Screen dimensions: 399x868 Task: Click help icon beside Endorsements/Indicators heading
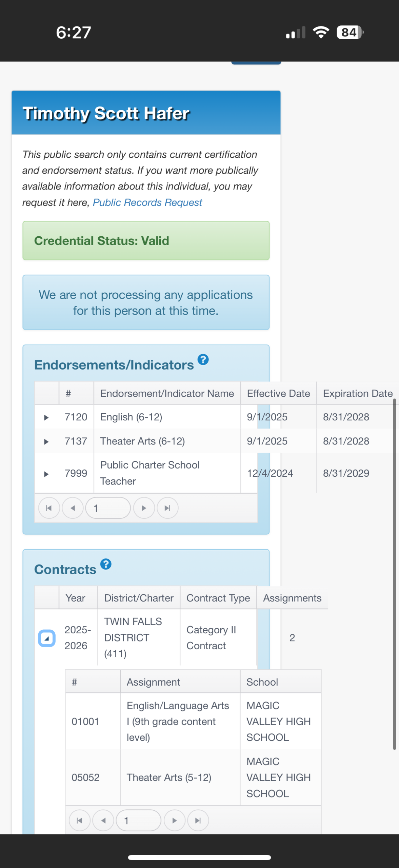203,359
